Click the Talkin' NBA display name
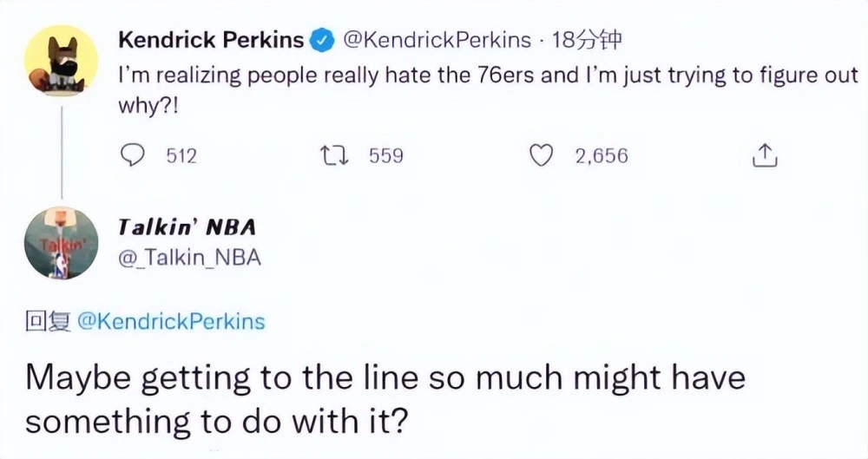 (x=187, y=226)
